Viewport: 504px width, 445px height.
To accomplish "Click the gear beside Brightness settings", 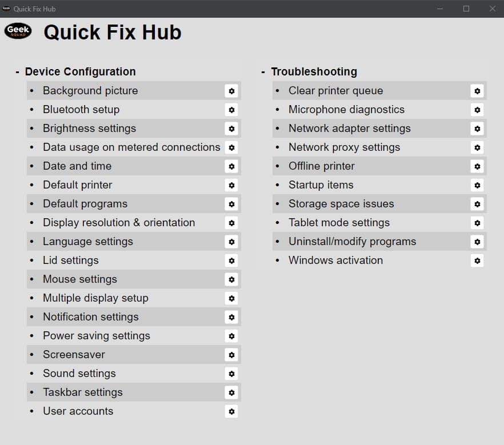I will click(231, 129).
